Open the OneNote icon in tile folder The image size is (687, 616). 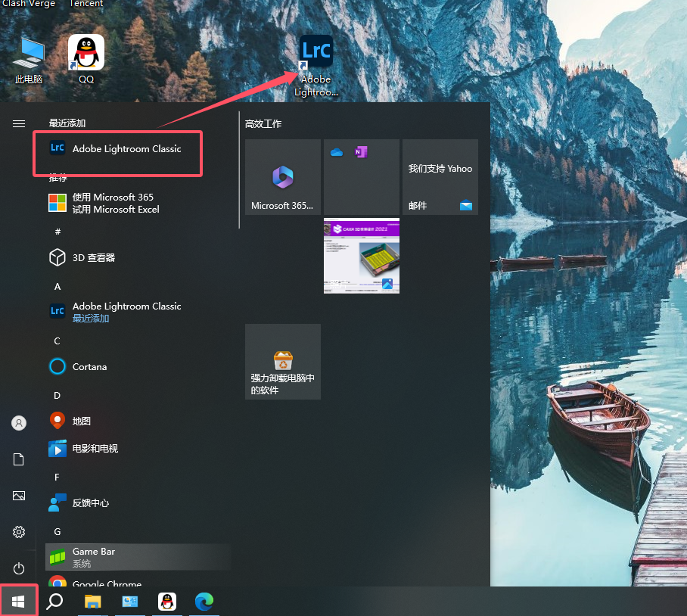pyautogui.click(x=361, y=152)
